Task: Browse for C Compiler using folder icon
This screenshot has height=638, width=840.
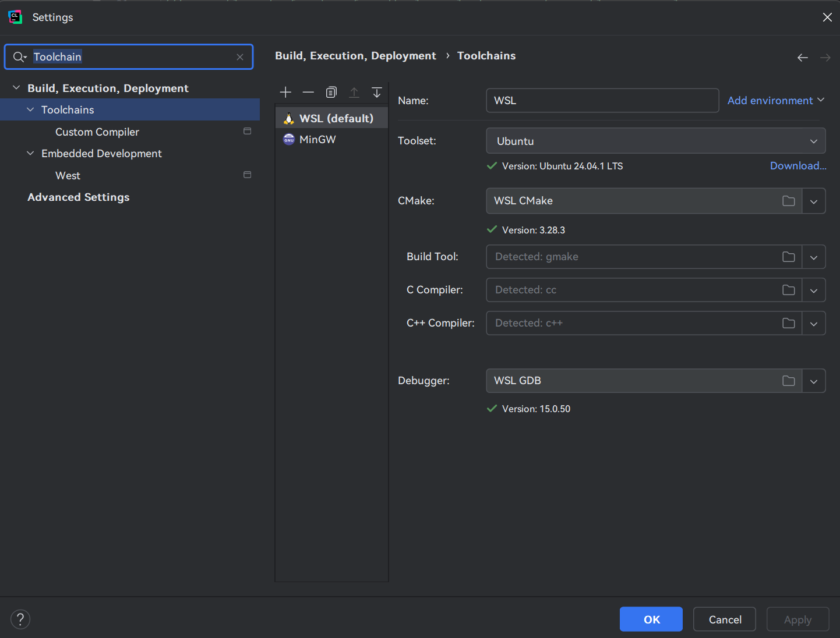Action: tap(788, 290)
